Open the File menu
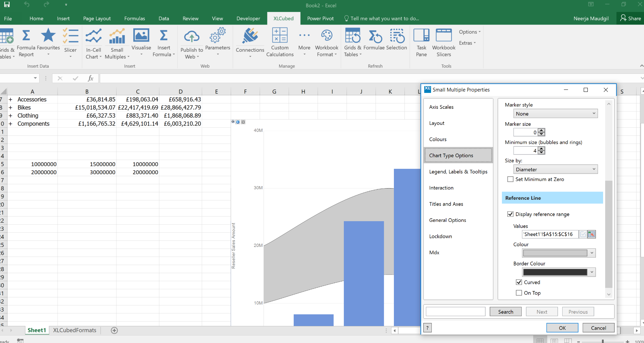The width and height of the screenshot is (644, 343). click(8, 18)
